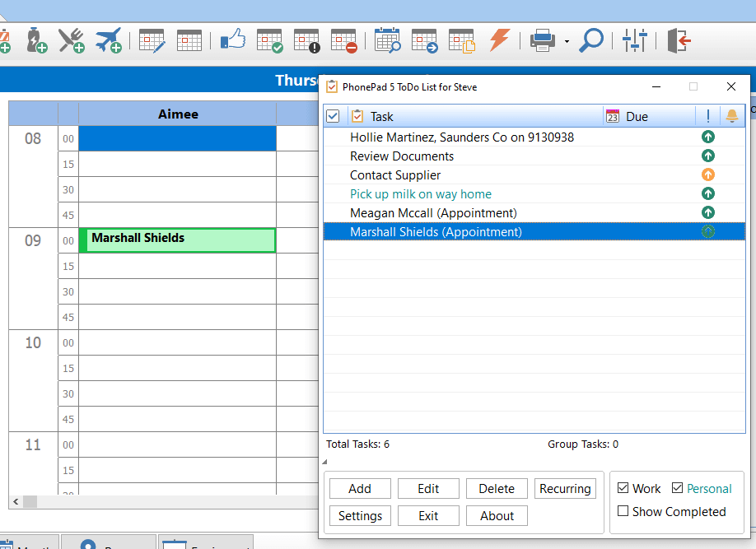Screen dimensions: 756x549
Task: Click priority arrow icon for Hollie Martinez
Action: click(707, 137)
